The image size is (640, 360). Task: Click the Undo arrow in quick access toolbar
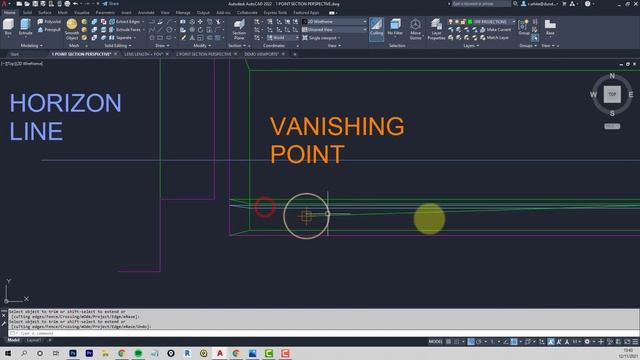click(x=76, y=4)
